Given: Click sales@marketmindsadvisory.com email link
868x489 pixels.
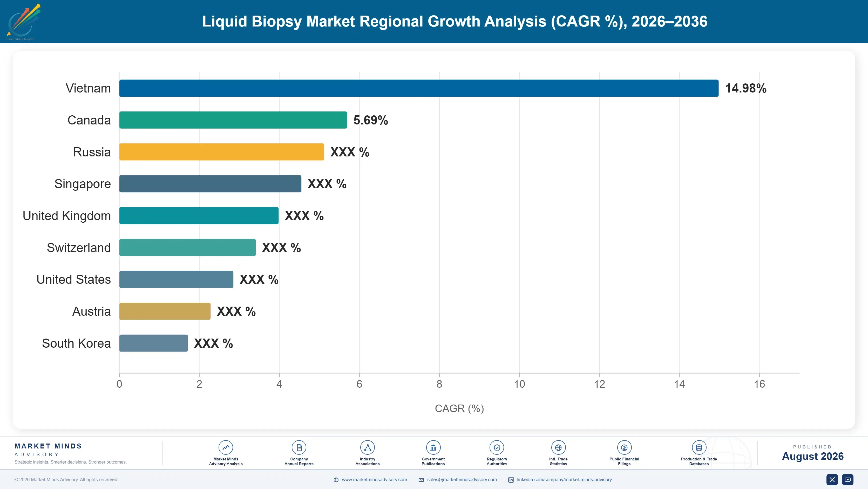Looking at the screenshot, I should pos(462,480).
